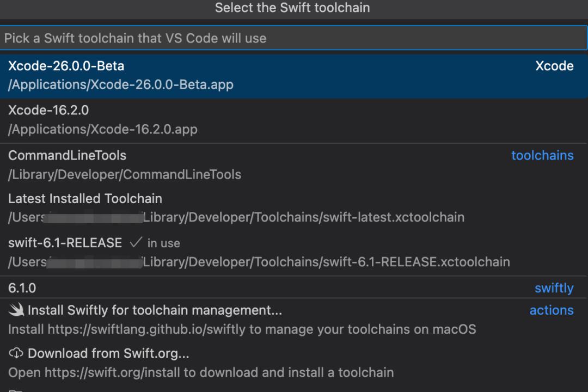588x392 pixels.
Task: Choose the CommandLineTools toolchain
Action: coord(294,165)
